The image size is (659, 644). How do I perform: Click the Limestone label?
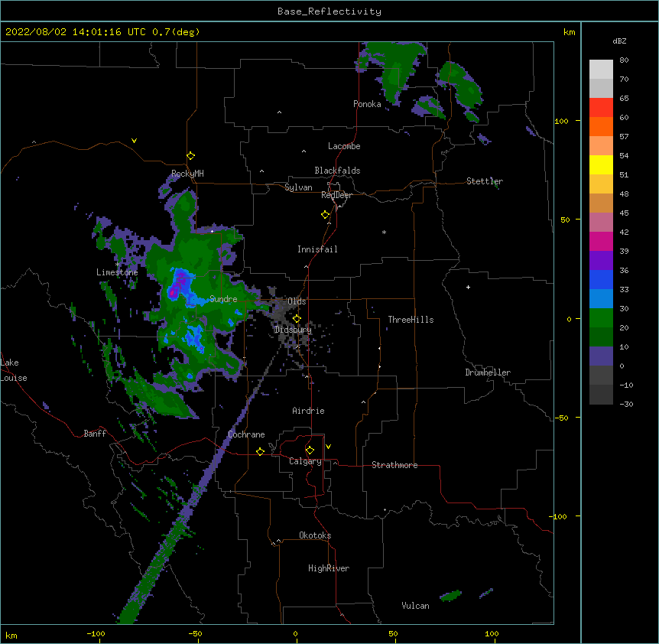(117, 272)
